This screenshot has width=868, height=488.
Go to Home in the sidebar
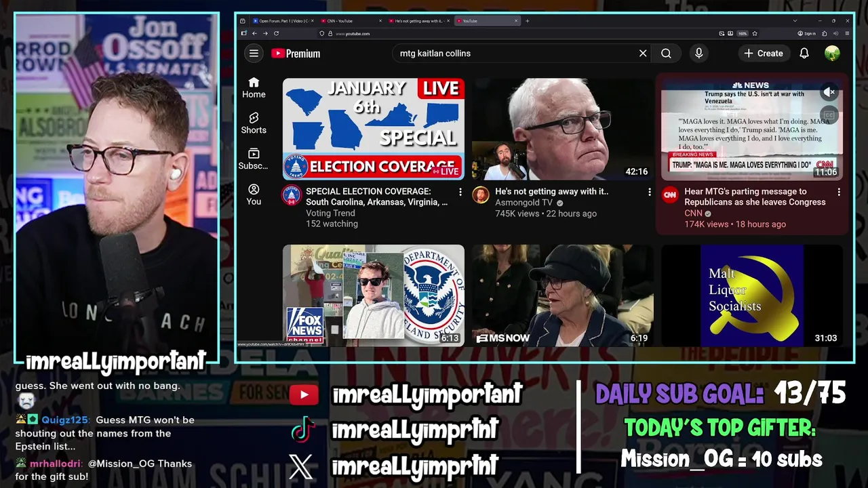coord(254,88)
